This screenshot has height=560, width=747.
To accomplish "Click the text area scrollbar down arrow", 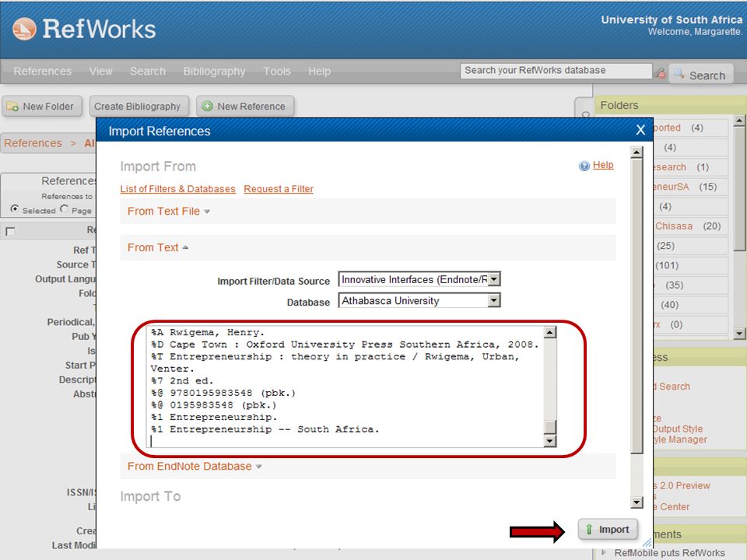I will click(x=550, y=441).
